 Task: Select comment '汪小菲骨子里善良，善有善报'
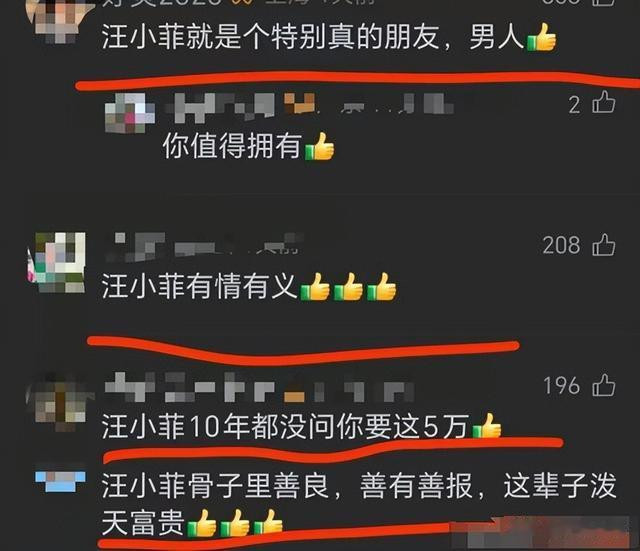coord(358,503)
